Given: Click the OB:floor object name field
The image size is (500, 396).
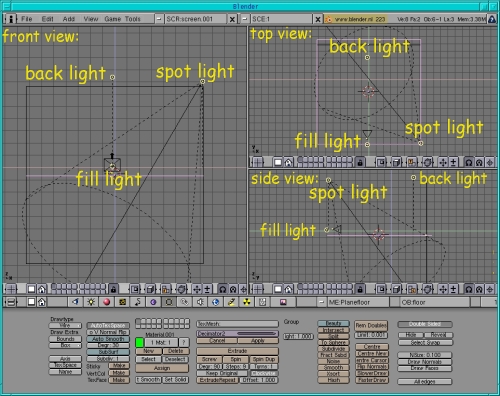Looking at the screenshot, I should click(435, 302).
